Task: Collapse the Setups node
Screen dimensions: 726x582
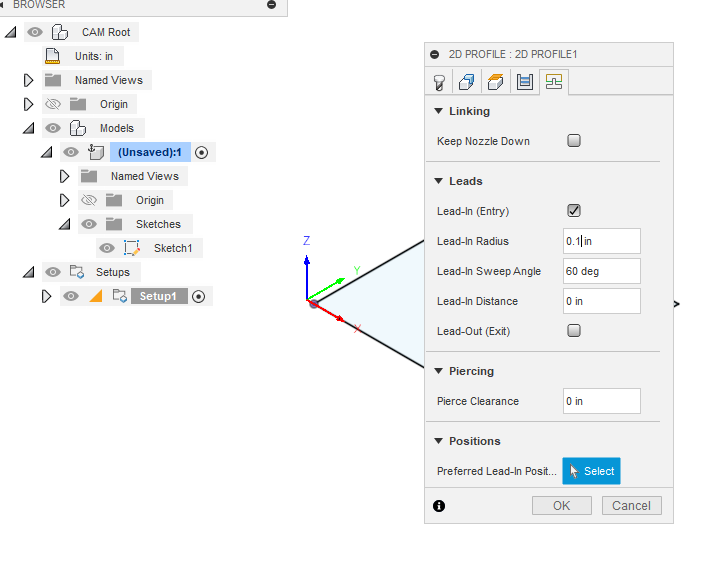Action: [x=29, y=272]
